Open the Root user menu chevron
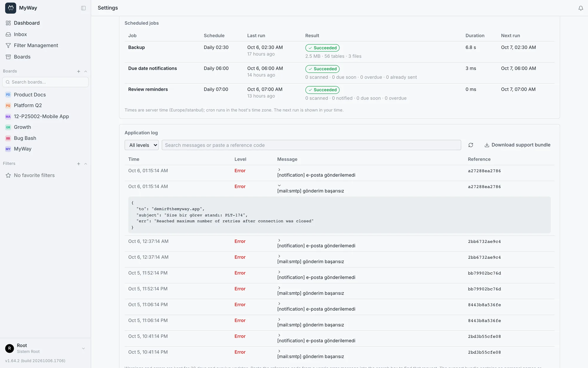Image resolution: width=588 pixels, height=368 pixels. tap(83, 348)
